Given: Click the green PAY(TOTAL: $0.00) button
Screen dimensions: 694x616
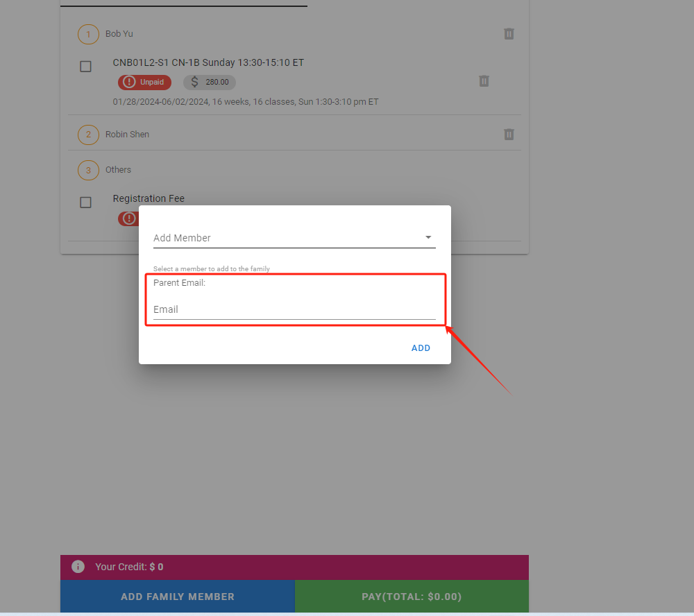Looking at the screenshot, I should tap(412, 597).
